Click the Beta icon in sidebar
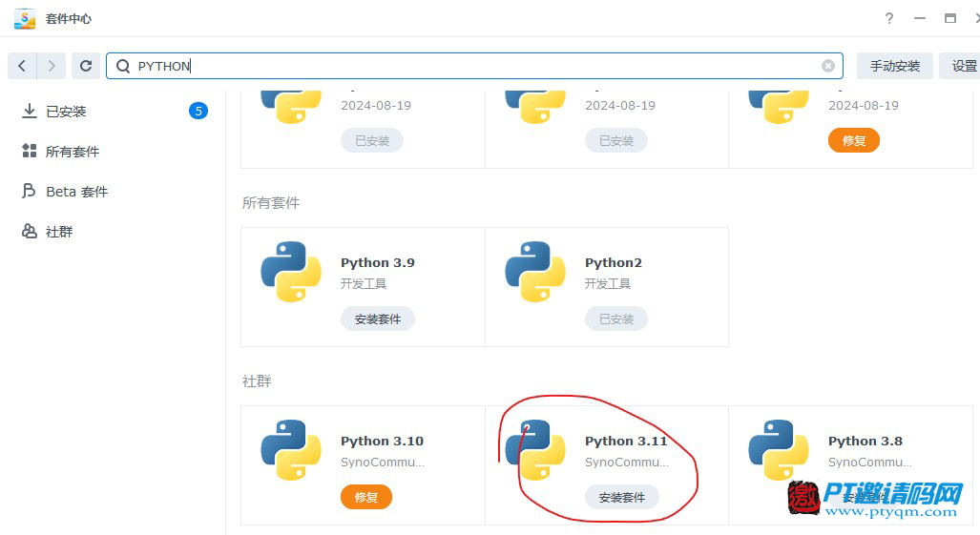 click(x=29, y=191)
